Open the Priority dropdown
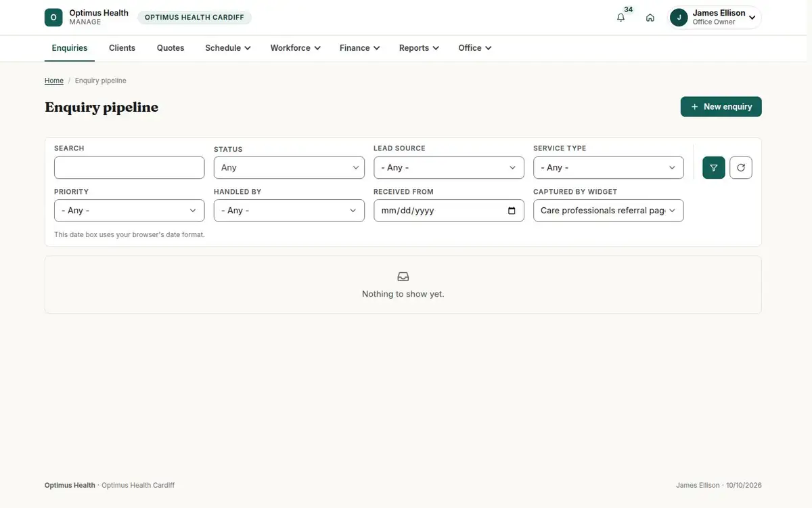Screen dimensions: 812x508 coord(129,211)
